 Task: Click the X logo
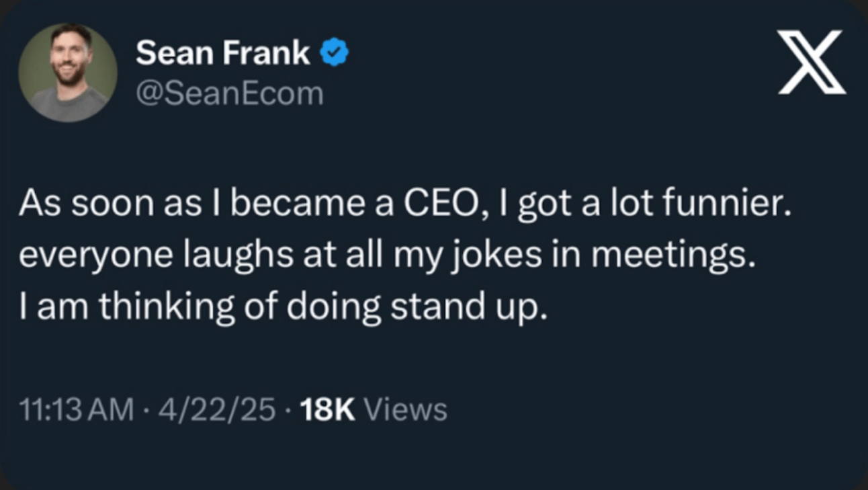811,63
